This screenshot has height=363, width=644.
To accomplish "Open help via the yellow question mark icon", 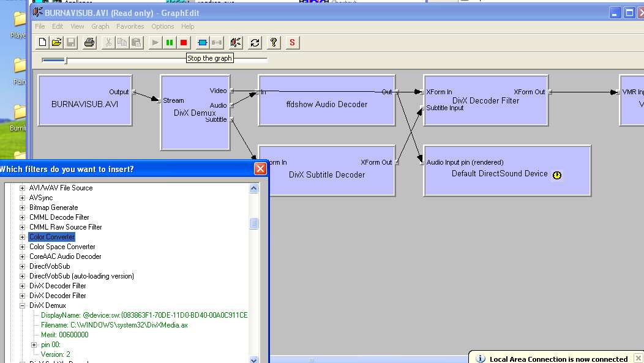I will (274, 42).
